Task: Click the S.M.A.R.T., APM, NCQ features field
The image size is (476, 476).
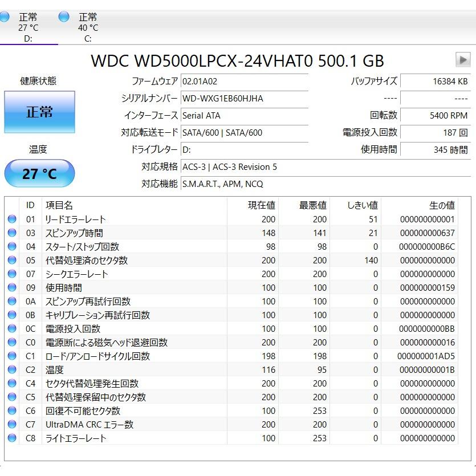Action: coord(326,184)
